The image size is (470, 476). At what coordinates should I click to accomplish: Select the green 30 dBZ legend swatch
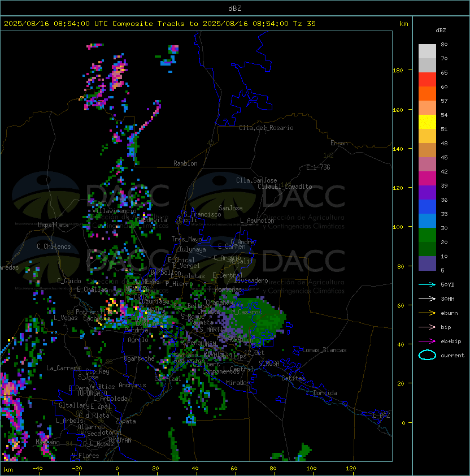pyautogui.click(x=427, y=235)
